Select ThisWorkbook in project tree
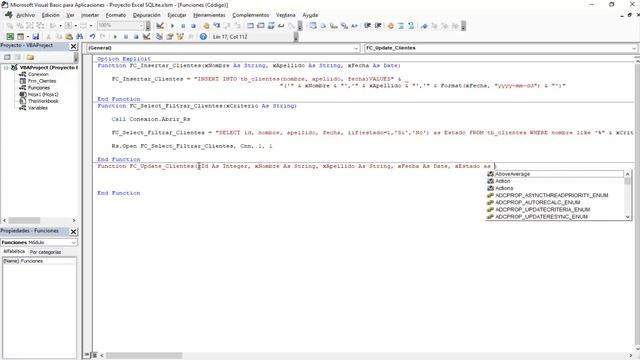640x360 pixels. pyautogui.click(x=43, y=101)
